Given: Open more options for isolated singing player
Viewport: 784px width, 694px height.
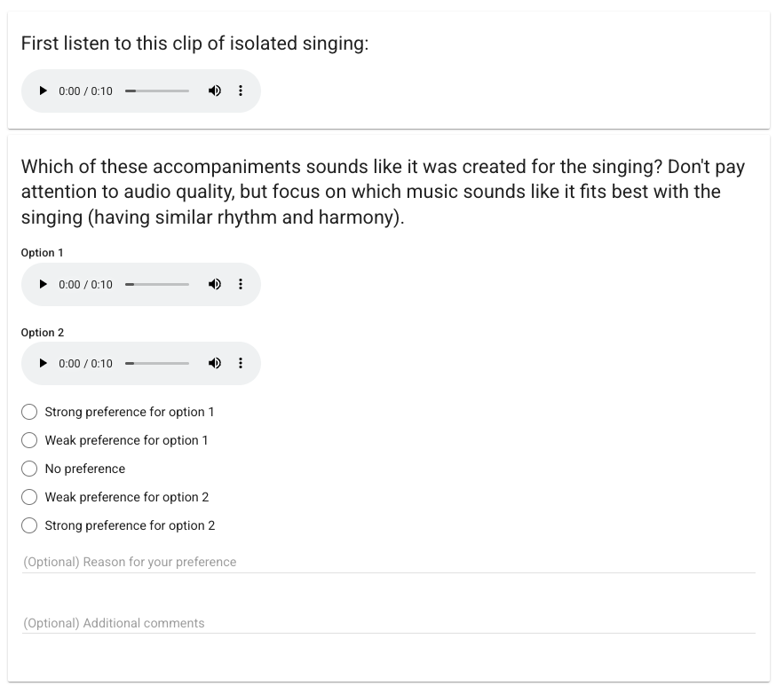Looking at the screenshot, I should click(x=241, y=91).
